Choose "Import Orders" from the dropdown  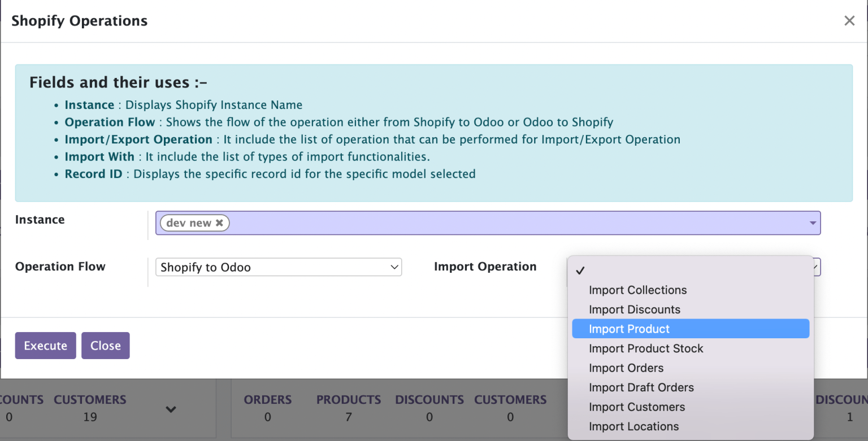626,368
